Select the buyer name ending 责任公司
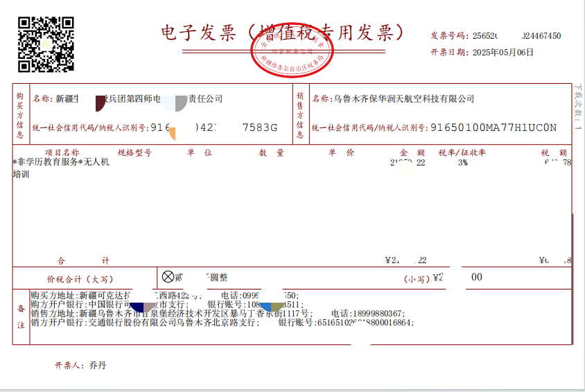This screenshot has width=585, height=392. (x=139, y=99)
